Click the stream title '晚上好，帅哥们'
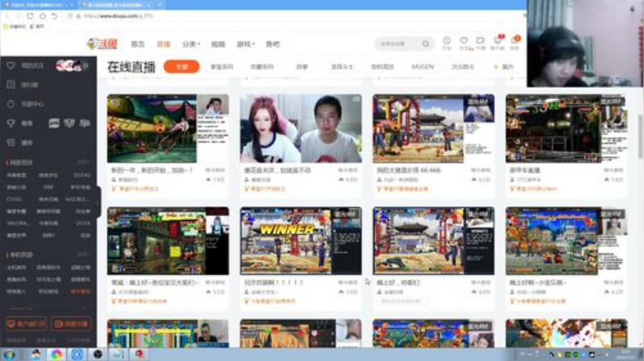 click(398, 282)
